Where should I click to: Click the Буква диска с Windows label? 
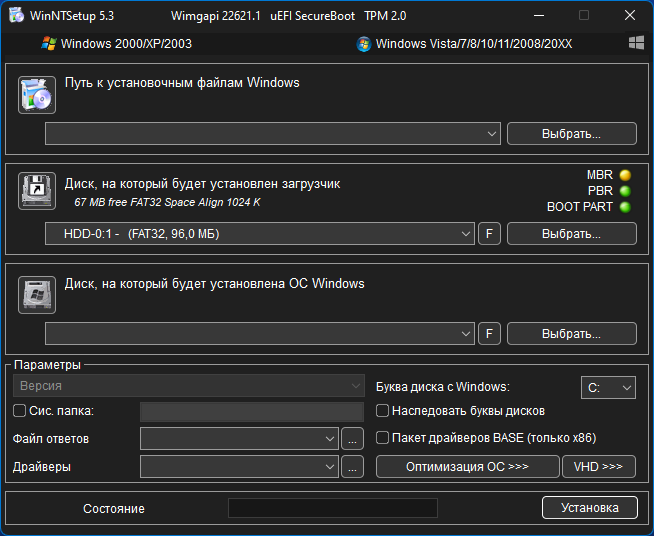point(443,387)
